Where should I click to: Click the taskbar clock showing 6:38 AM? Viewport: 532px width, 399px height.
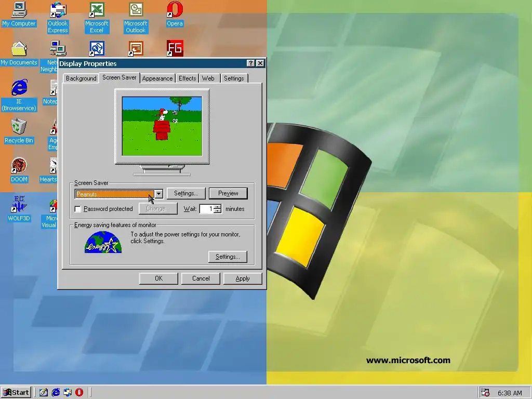tap(510, 393)
